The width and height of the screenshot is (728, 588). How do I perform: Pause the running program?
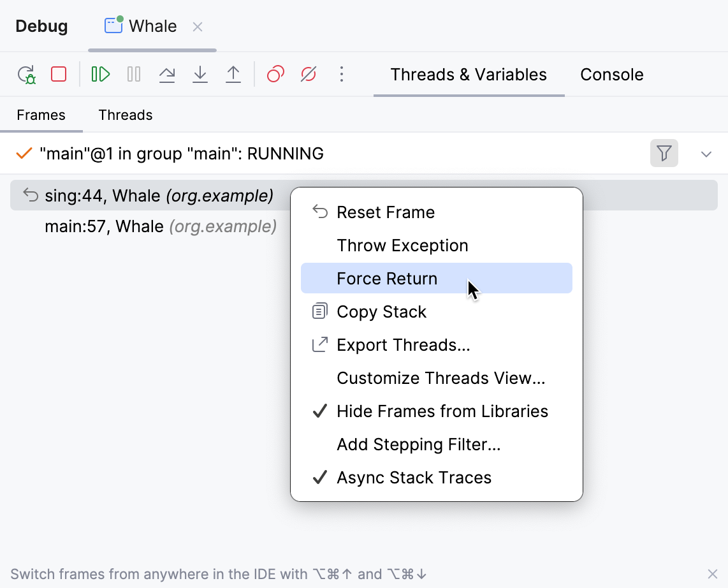tap(133, 74)
